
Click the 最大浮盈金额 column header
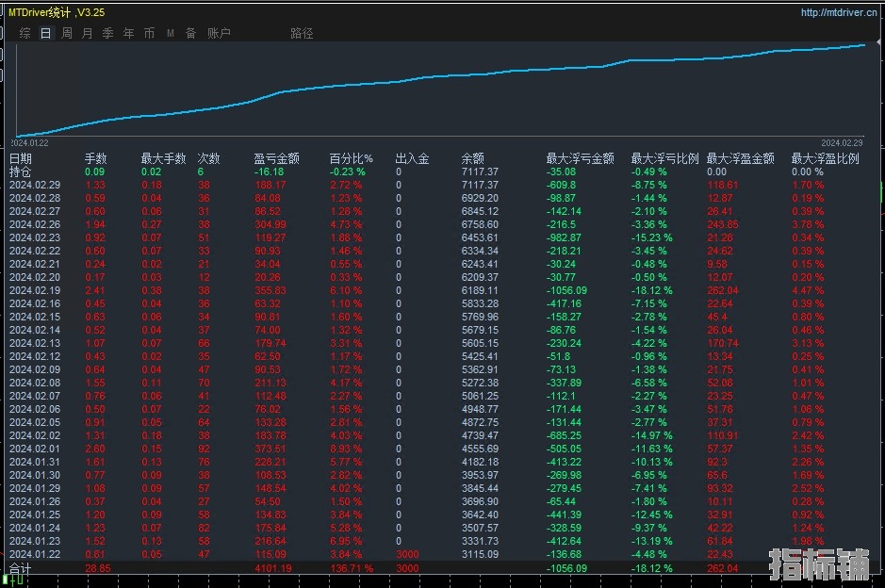741,158
